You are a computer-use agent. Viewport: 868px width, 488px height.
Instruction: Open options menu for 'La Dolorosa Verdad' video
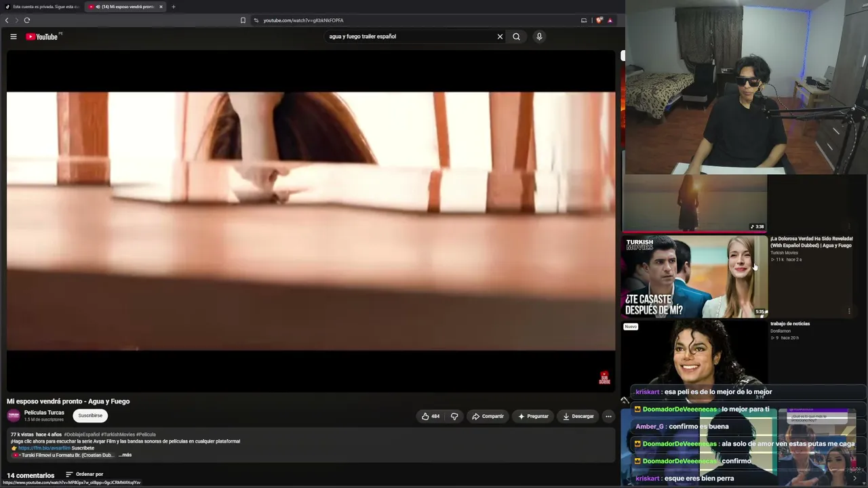[x=849, y=311]
